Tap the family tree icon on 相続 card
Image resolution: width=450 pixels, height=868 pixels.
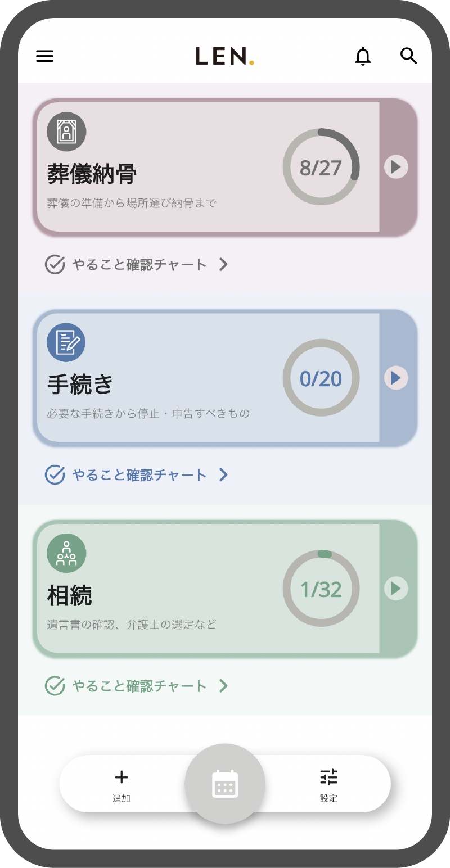tap(66, 553)
